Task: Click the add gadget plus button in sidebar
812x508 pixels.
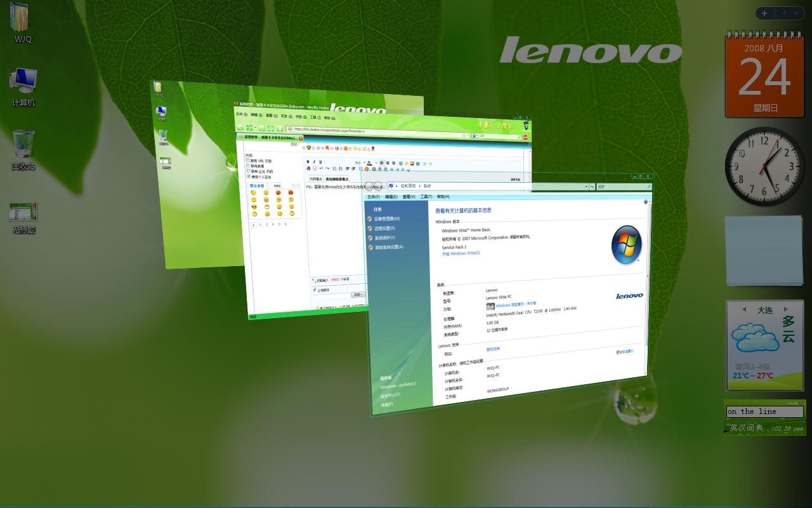Action: click(x=764, y=13)
